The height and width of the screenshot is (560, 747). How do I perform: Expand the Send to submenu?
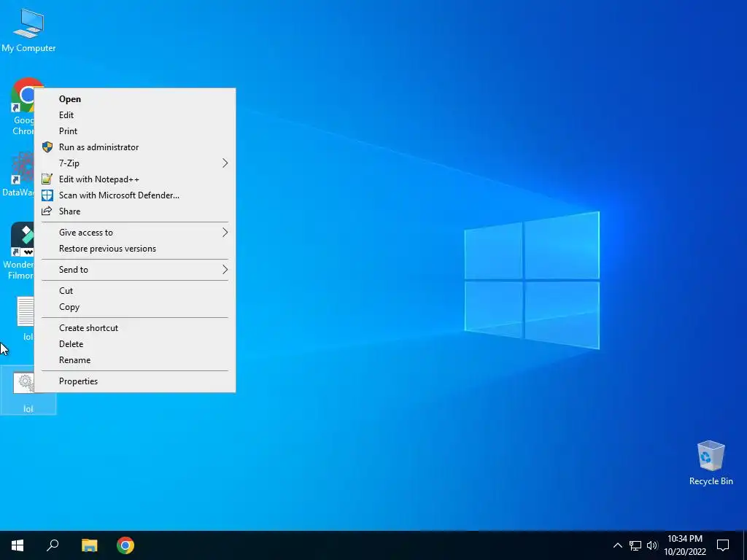pyautogui.click(x=135, y=270)
